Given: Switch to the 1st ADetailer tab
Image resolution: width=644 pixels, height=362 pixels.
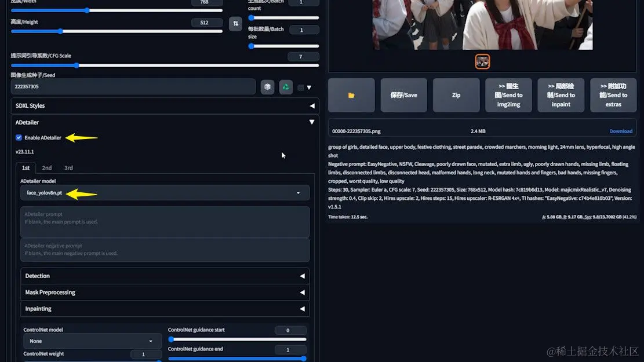Looking at the screenshot, I should coord(26,168).
